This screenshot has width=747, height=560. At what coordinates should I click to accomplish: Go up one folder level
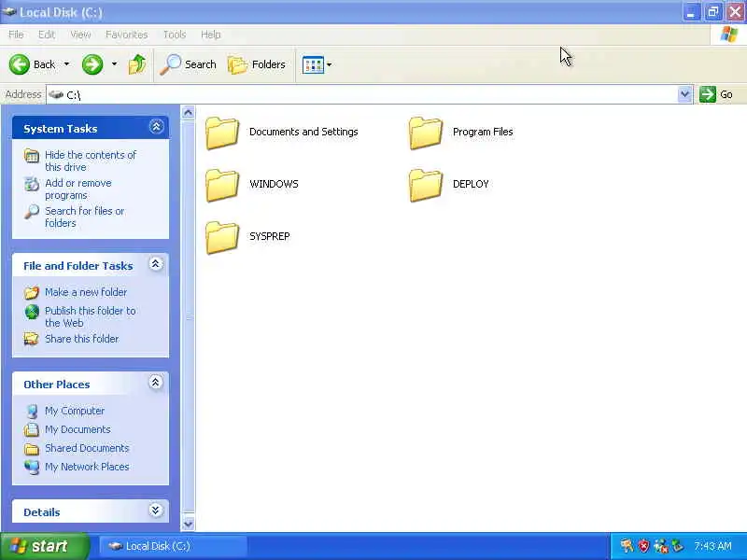(x=137, y=64)
